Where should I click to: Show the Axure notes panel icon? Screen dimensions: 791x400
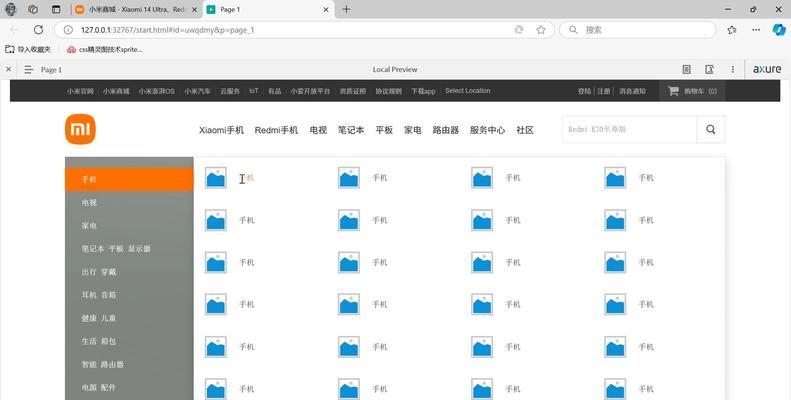[x=687, y=70]
